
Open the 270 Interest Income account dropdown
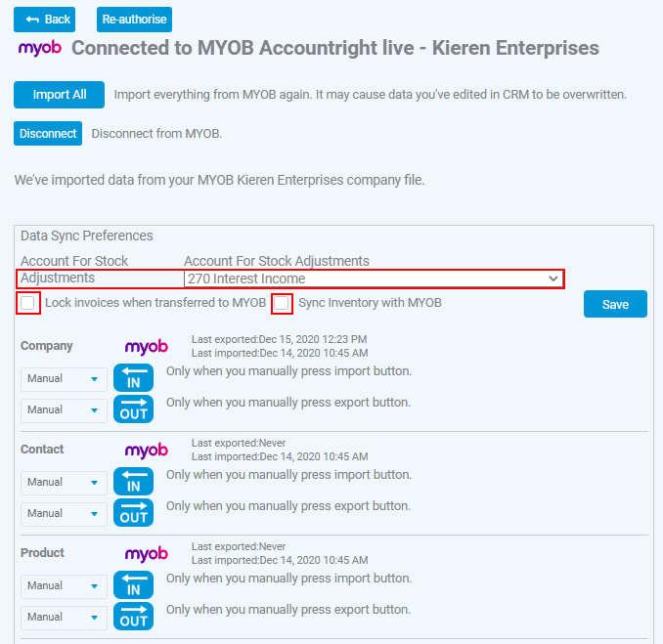pyautogui.click(x=374, y=279)
